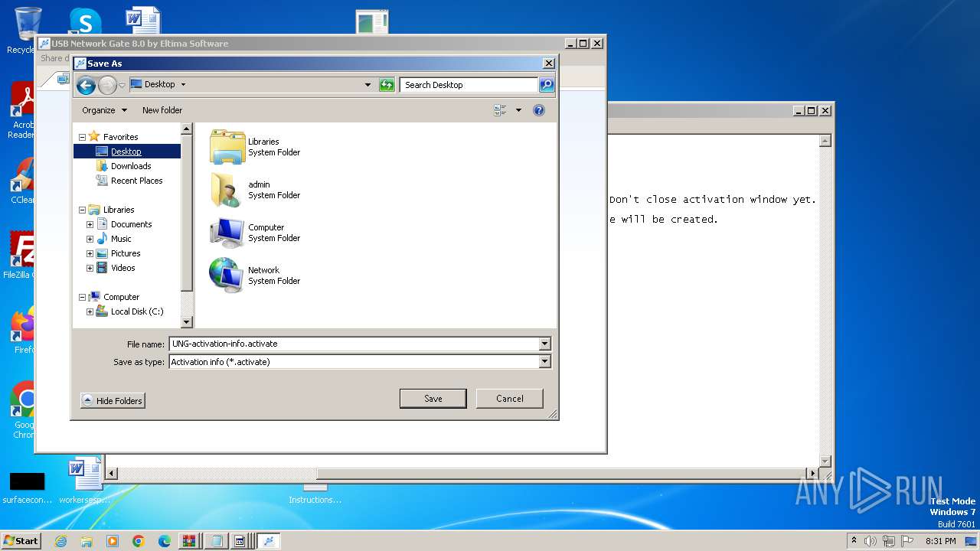Show hidden tray icons arrow
Viewport: 980px width, 551px height.
pyautogui.click(x=854, y=541)
